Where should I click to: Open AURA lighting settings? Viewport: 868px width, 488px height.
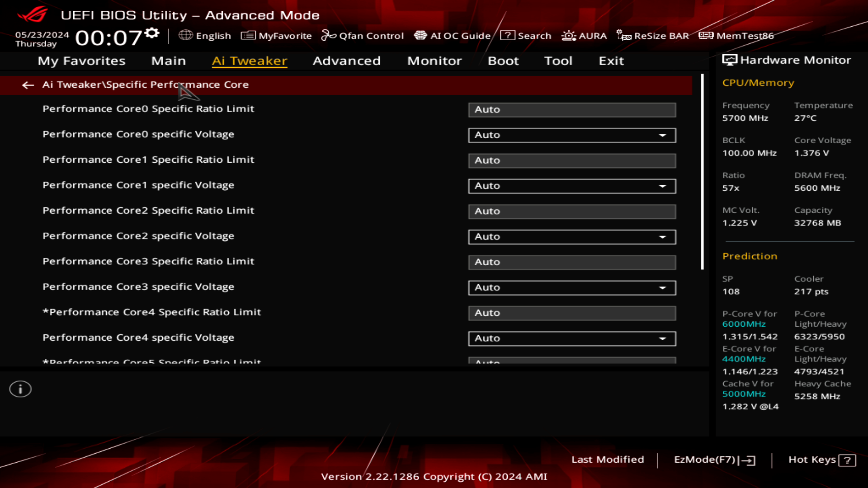tap(583, 35)
